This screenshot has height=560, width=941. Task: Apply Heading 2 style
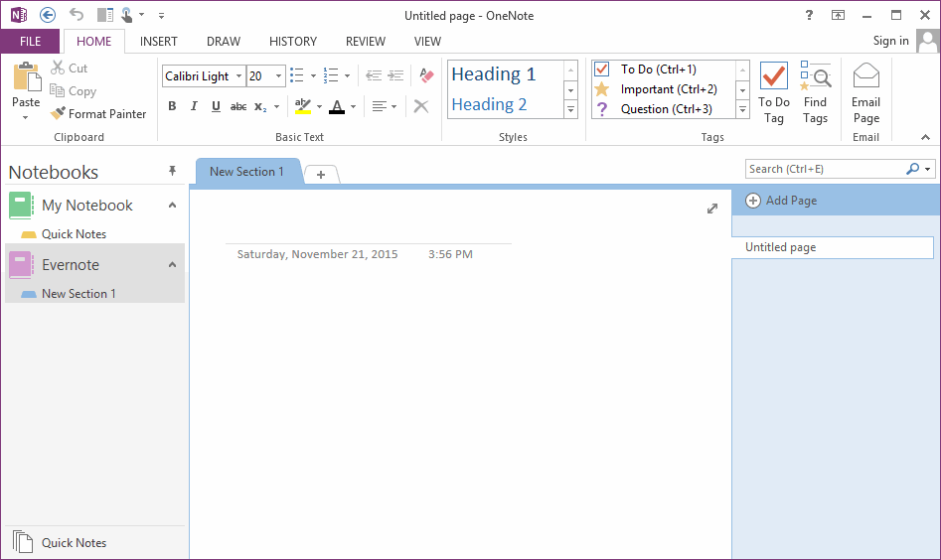point(489,104)
